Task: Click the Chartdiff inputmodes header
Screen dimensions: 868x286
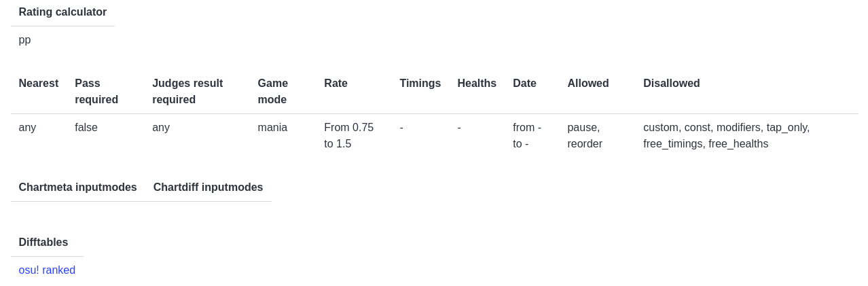Action: (208, 187)
